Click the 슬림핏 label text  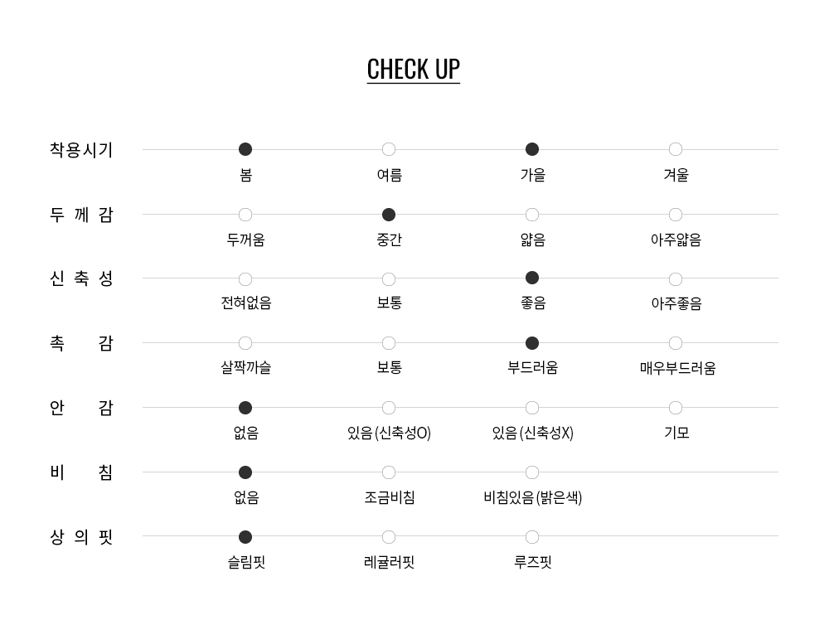coord(246,563)
